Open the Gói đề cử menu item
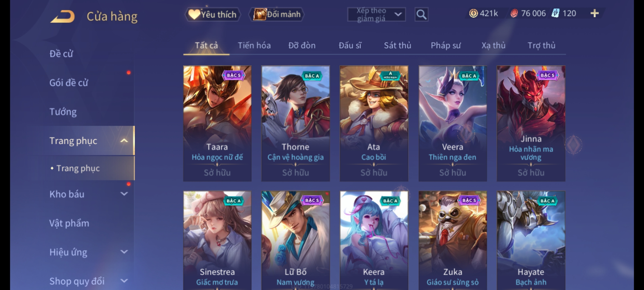This screenshot has width=644, height=290. point(69,82)
